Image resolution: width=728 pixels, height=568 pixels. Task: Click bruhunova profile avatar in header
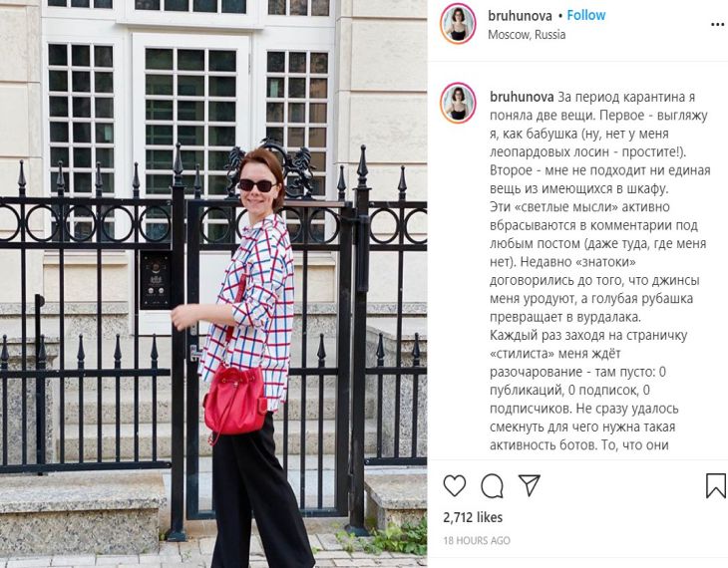tap(459, 24)
